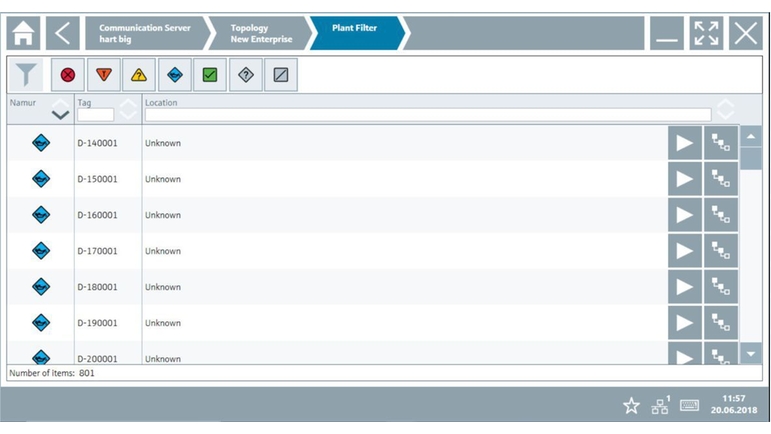Click the play arrow for D-170001
The width and height of the screenshot is (771, 434).
pyautogui.click(x=684, y=251)
